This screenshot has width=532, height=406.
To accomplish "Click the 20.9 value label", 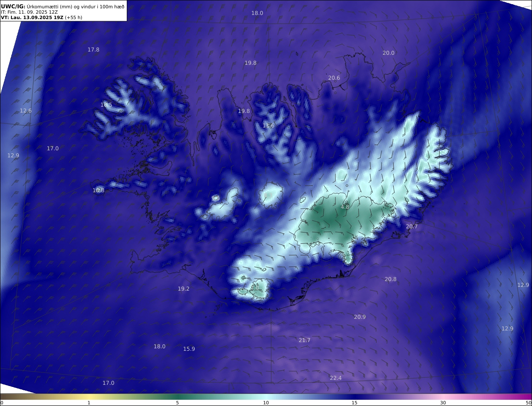I will [360, 317].
